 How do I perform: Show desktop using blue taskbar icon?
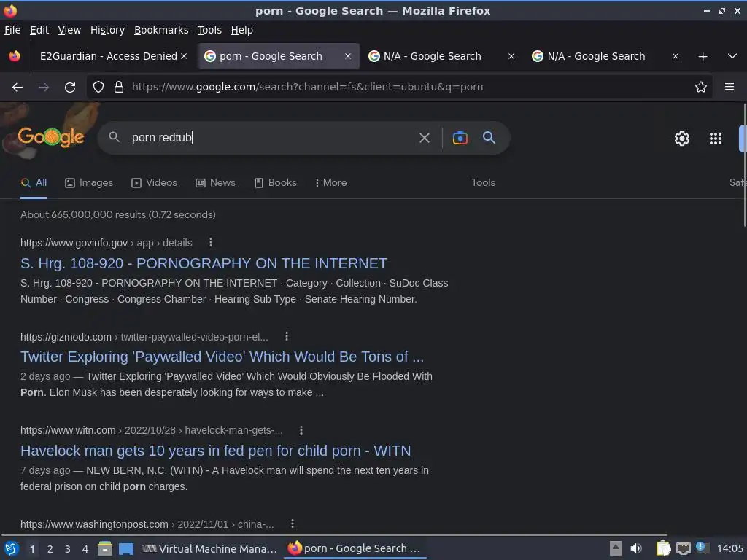point(126,549)
